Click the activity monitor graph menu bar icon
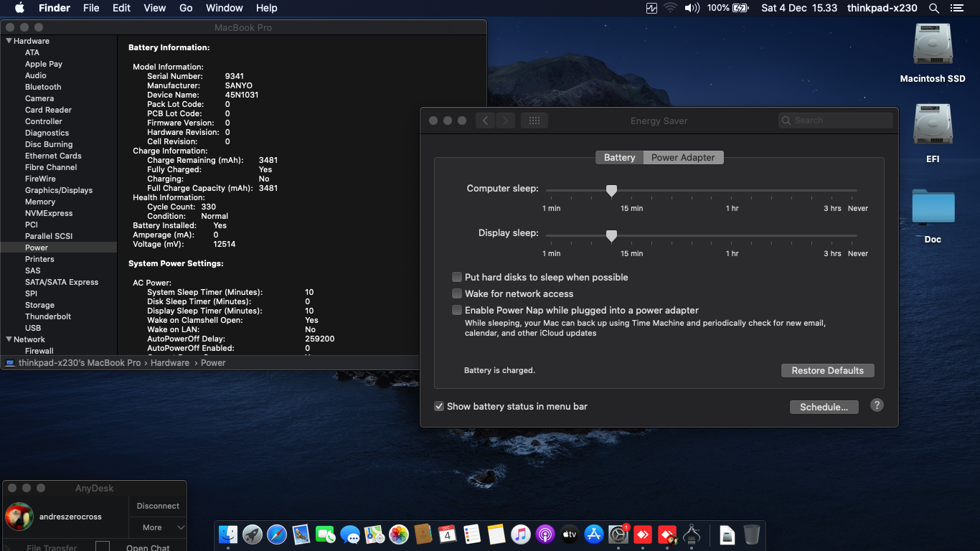Image resolution: width=980 pixels, height=551 pixels. 651,8
